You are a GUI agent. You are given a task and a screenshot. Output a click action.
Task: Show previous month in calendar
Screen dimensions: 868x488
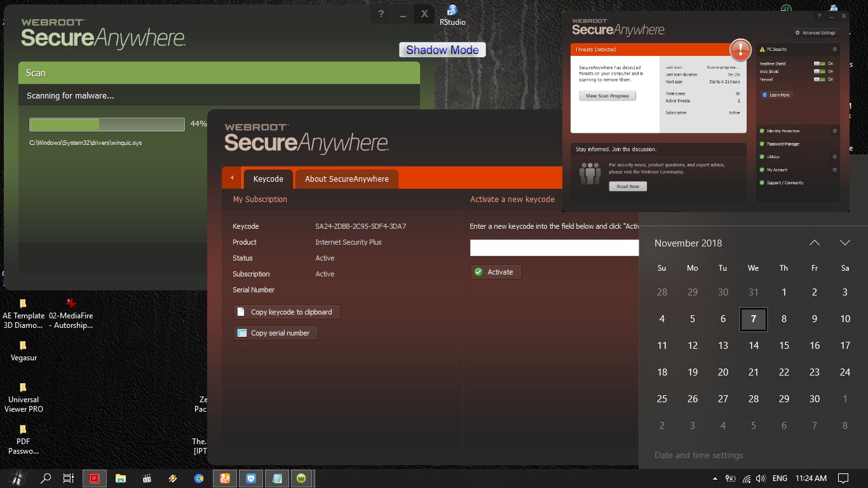[x=814, y=243]
